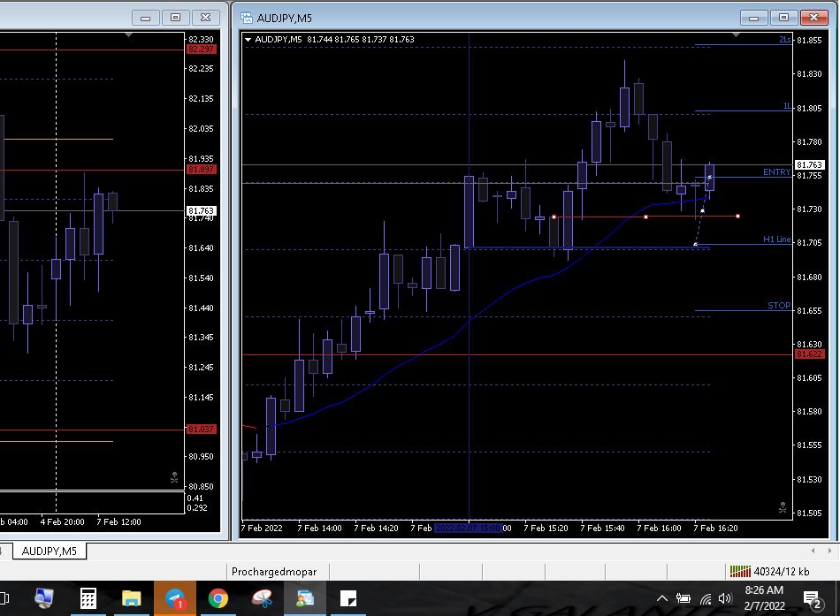Image resolution: width=840 pixels, height=616 pixels.
Task: Click the 81.622 red price label
Action: [809, 354]
